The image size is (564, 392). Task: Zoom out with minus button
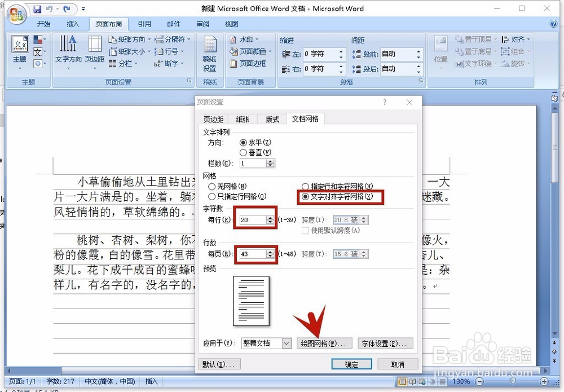tap(479, 381)
